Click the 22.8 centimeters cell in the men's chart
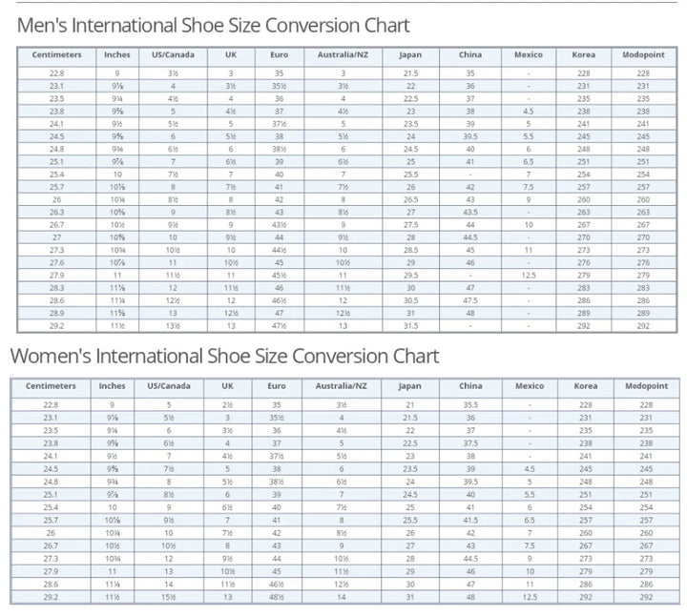The width and height of the screenshot is (687, 616). coord(56,73)
